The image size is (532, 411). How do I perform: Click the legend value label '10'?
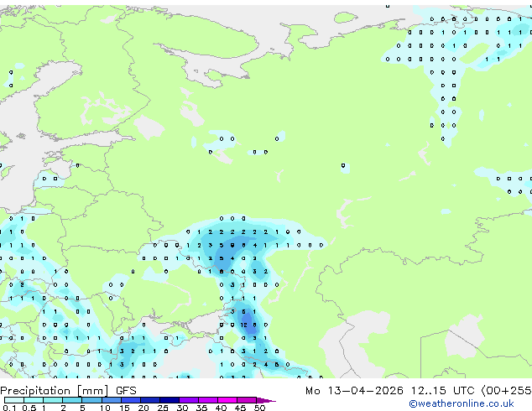105,408
